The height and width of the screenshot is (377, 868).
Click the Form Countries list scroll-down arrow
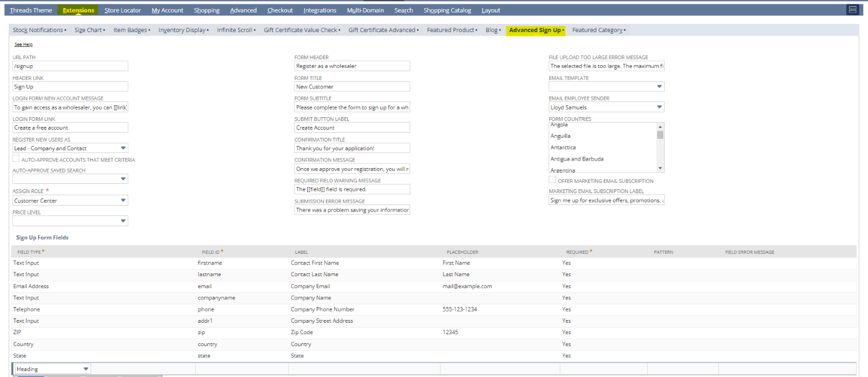pyautogui.click(x=660, y=169)
